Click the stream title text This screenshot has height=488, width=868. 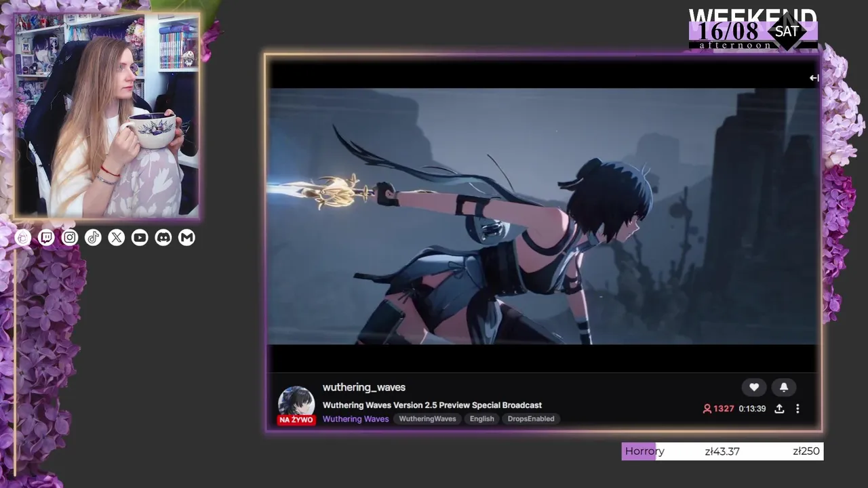point(432,405)
